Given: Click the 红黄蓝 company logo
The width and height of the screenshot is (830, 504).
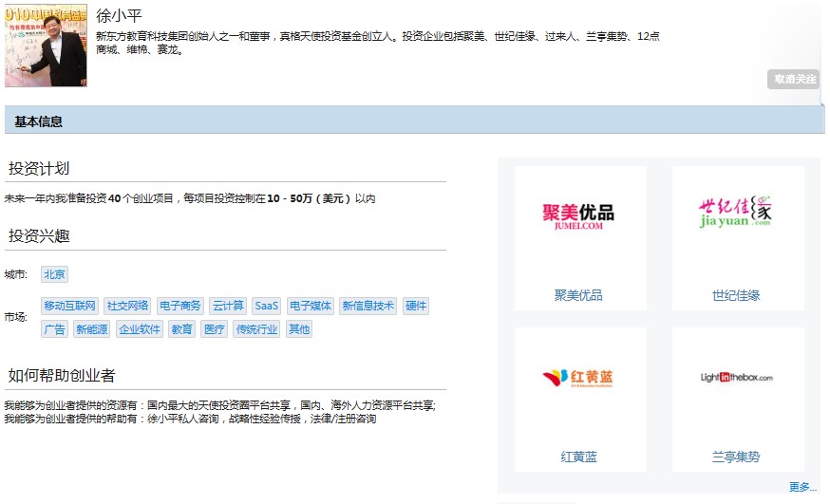Looking at the screenshot, I should [x=578, y=378].
